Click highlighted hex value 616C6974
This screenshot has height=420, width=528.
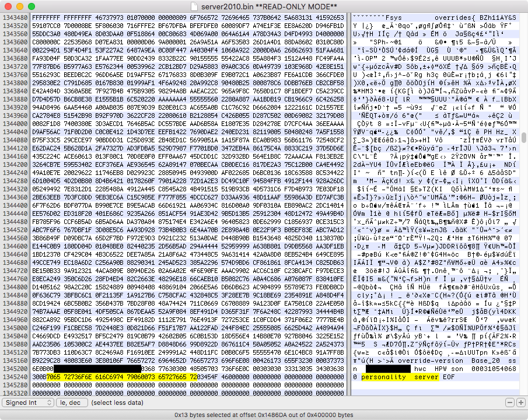click(x=109, y=377)
